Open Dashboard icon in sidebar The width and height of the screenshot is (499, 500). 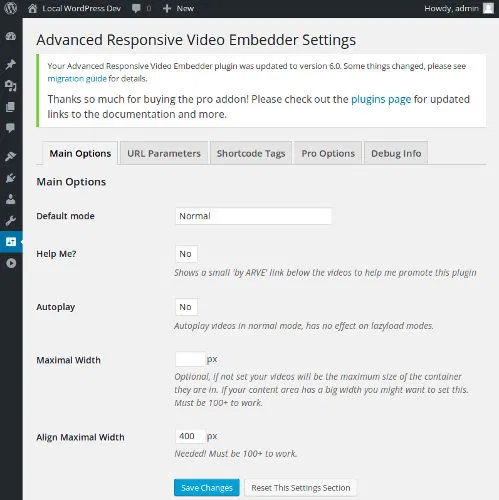coord(11,36)
